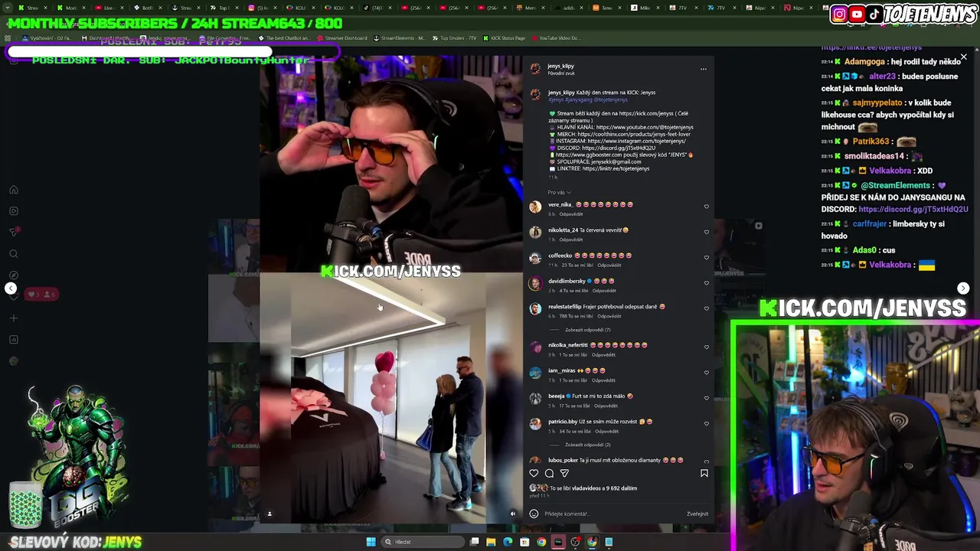This screenshot has height=551, width=980.
Task: Open 'YouTube Video Do...' bookmark
Action: coord(555,38)
